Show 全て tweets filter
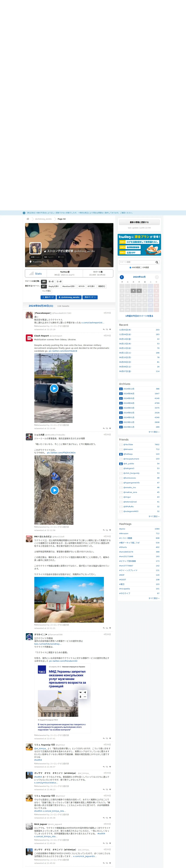The height and width of the screenshot is (868, 186). 44,286
